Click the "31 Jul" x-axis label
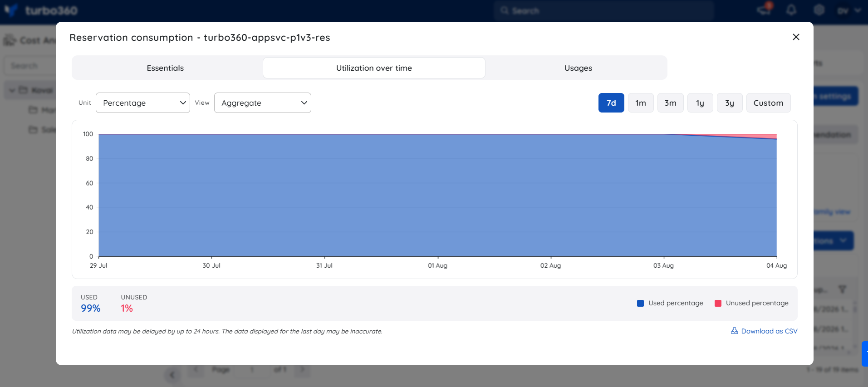The height and width of the screenshot is (387, 868). pyautogui.click(x=324, y=265)
